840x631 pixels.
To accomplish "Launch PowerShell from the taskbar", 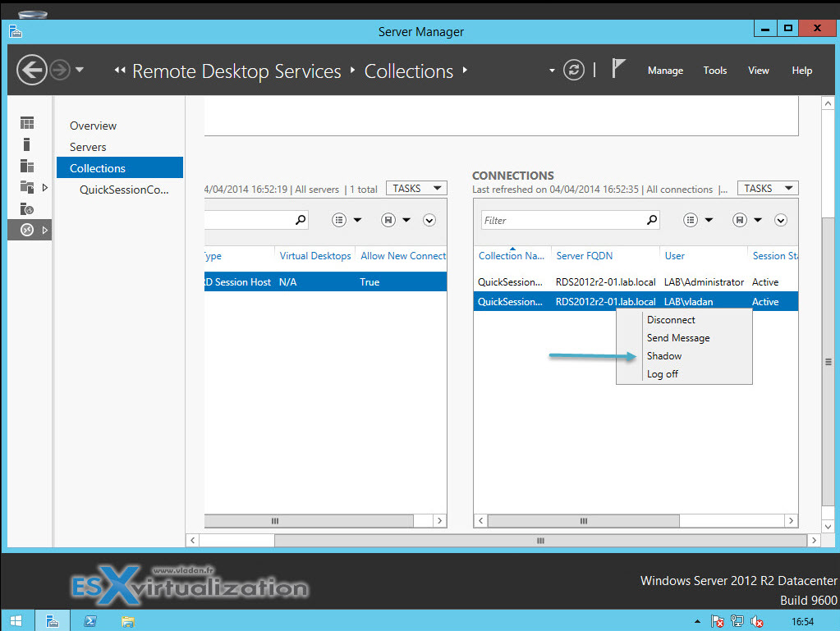I will pyautogui.click(x=90, y=621).
